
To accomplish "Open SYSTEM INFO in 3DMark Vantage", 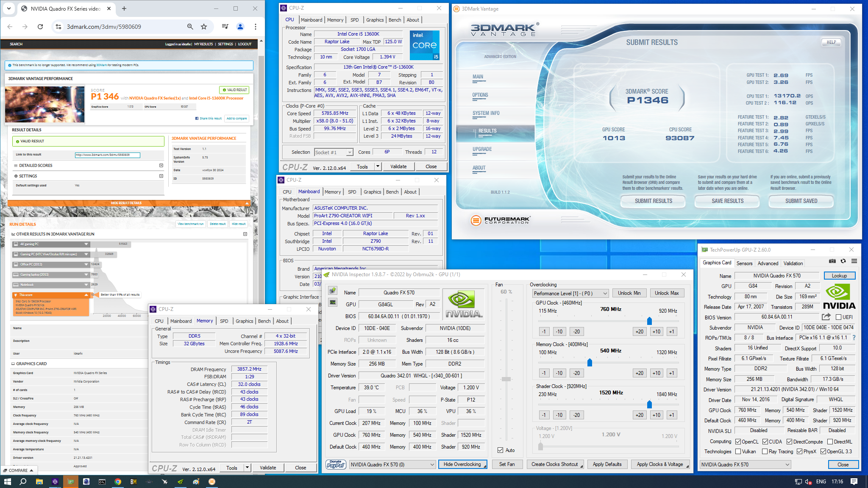I will coord(486,113).
